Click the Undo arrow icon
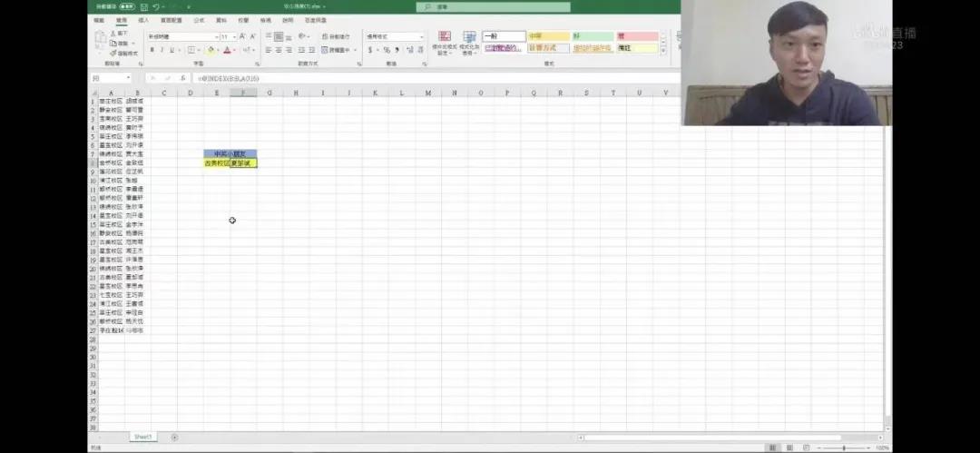This screenshot has height=453, width=980. (156, 7)
